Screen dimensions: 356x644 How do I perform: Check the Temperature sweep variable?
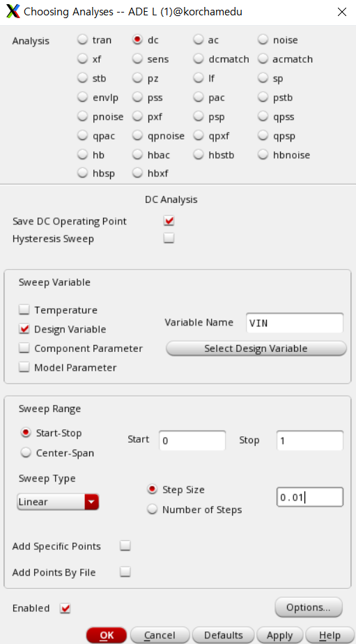pyautogui.click(x=24, y=309)
